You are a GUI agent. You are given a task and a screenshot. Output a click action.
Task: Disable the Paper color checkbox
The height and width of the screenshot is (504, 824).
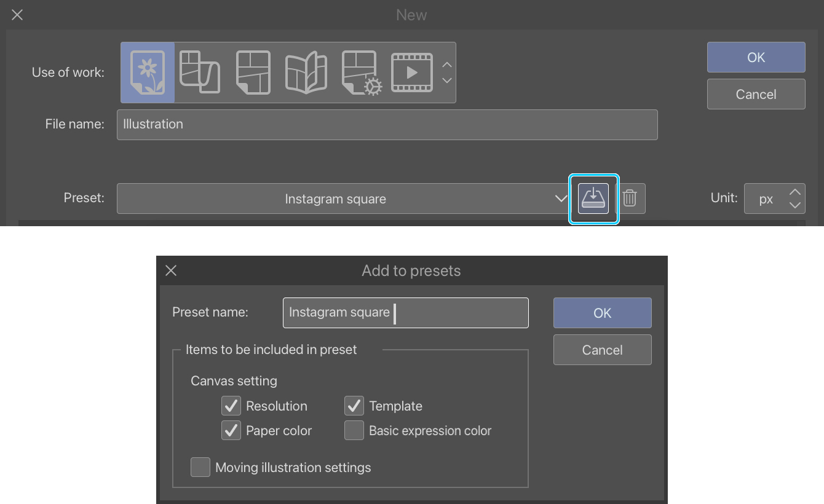[x=231, y=431]
